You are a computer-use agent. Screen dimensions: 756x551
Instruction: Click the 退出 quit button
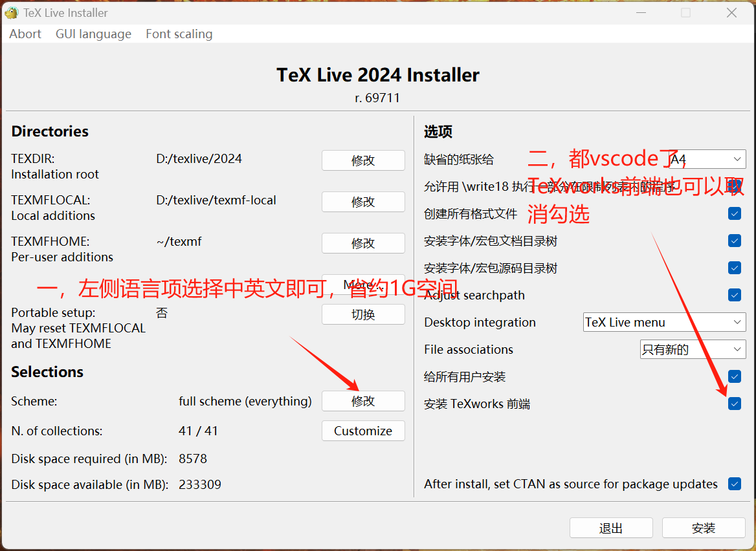(x=611, y=528)
